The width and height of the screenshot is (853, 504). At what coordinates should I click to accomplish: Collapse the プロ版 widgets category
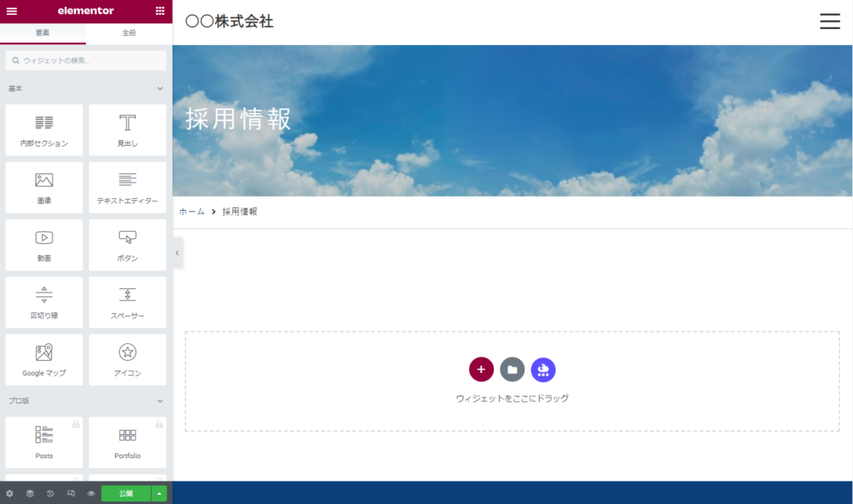pyautogui.click(x=160, y=401)
